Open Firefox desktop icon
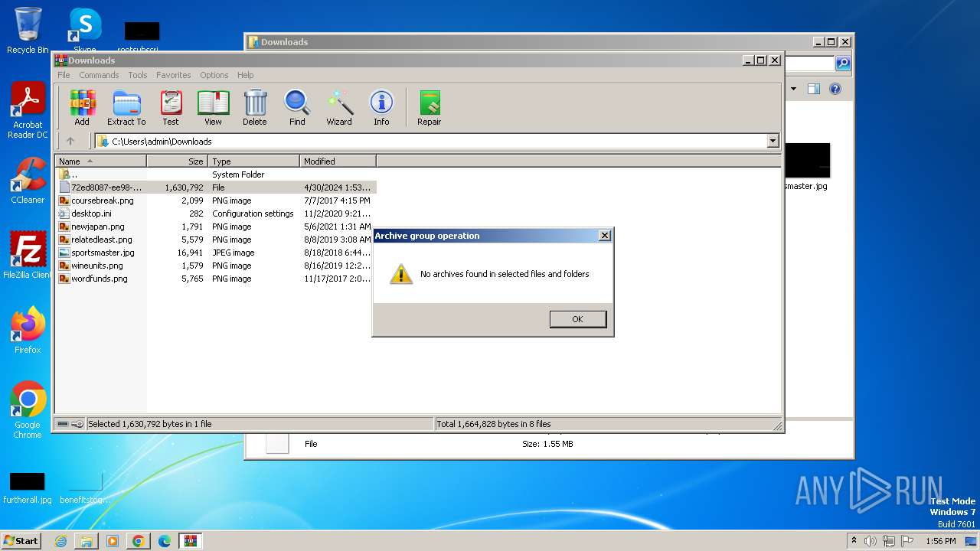 tap(28, 331)
